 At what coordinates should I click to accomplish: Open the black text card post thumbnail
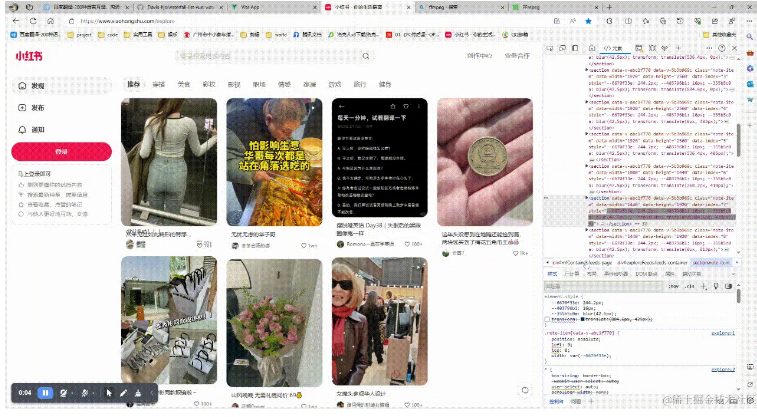point(379,158)
